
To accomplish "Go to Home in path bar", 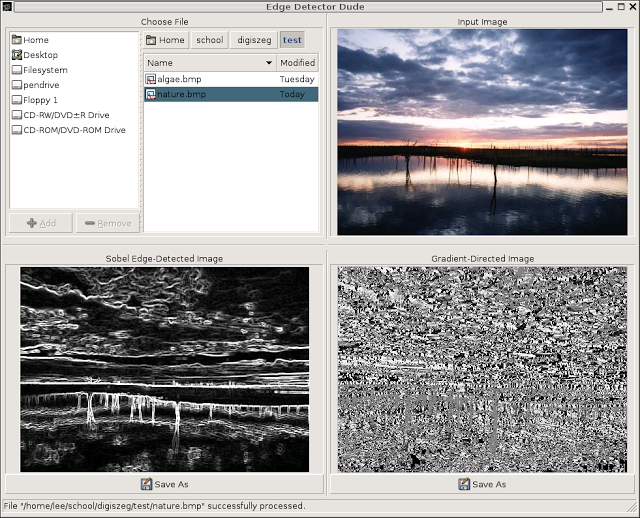I will (165, 40).
